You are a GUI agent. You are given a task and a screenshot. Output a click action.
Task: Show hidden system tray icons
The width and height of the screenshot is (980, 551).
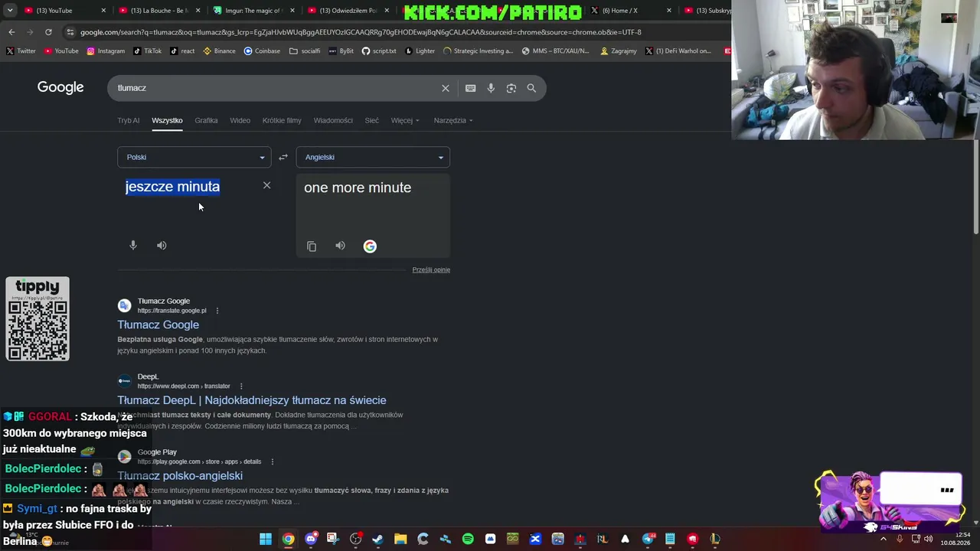pos(884,540)
